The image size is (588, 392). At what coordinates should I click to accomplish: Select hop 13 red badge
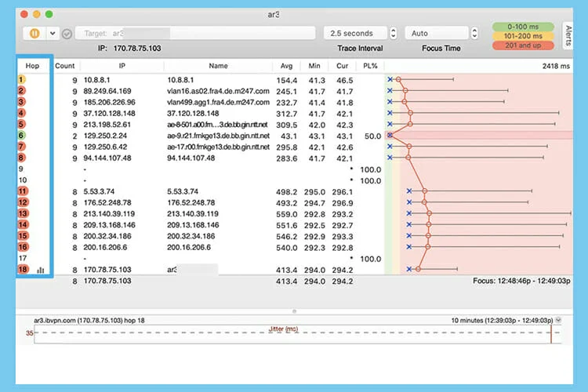[x=23, y=213]
